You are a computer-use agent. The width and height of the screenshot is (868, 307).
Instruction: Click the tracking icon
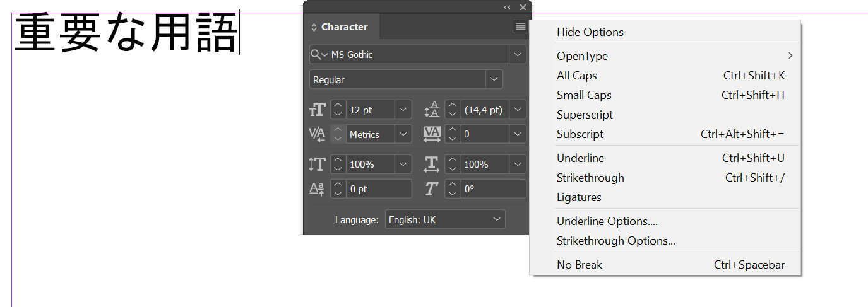point(432,134)
